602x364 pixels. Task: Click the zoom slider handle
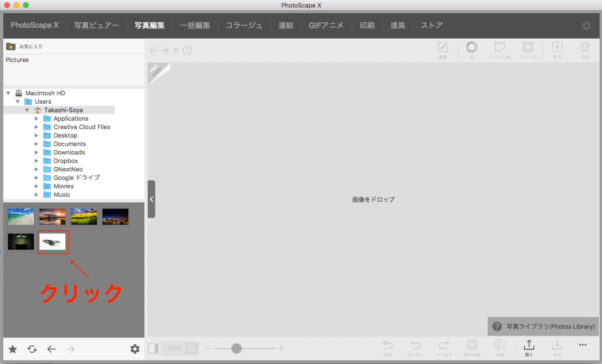coord(236,348)
